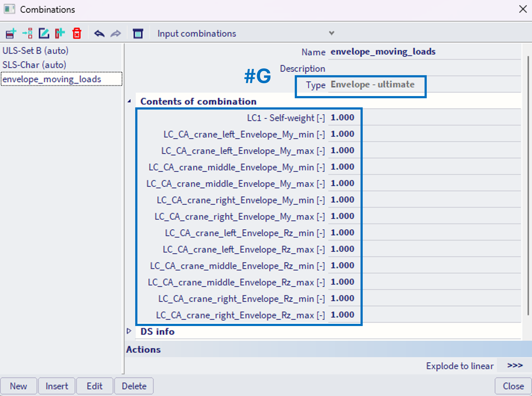Click the copy combination toolbar icon
532x396 pixels.
pyautogui.click(x=60, y=33)
